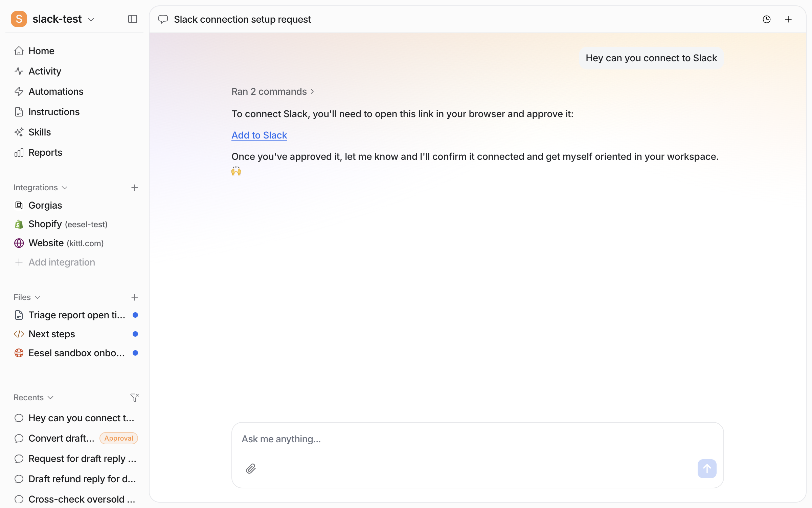Open chat history clock icon

click(x=767, y=19)
